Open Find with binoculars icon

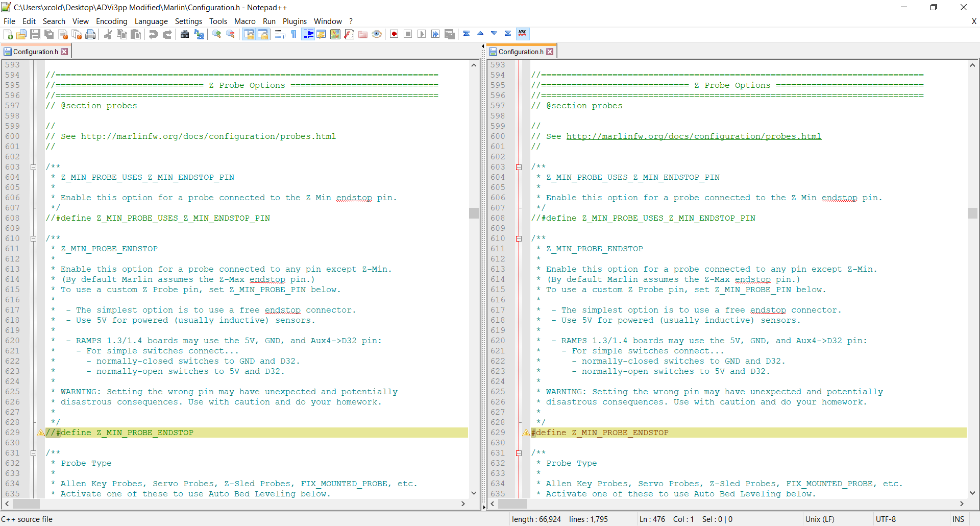pos(185,34)
